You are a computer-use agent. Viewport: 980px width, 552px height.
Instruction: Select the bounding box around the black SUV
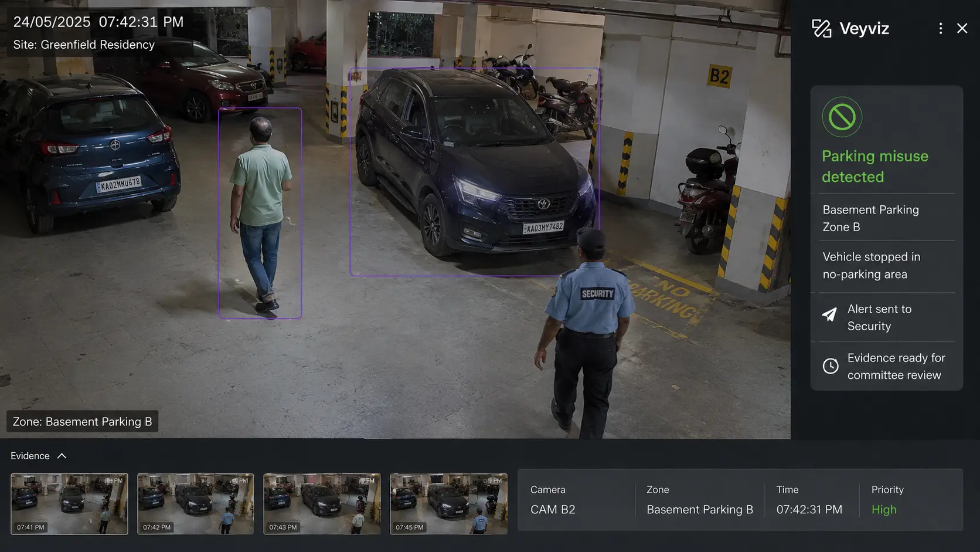[475, 172]
